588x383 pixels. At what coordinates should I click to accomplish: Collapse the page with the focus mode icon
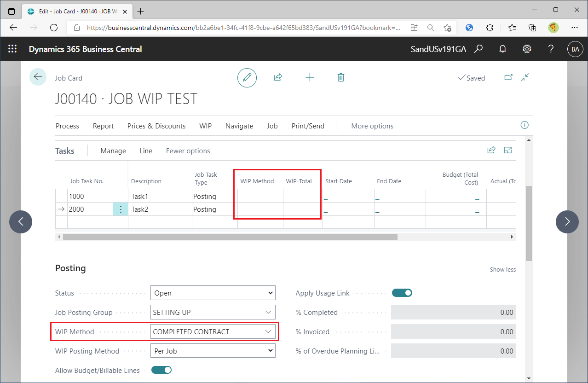tap(525, 77)
